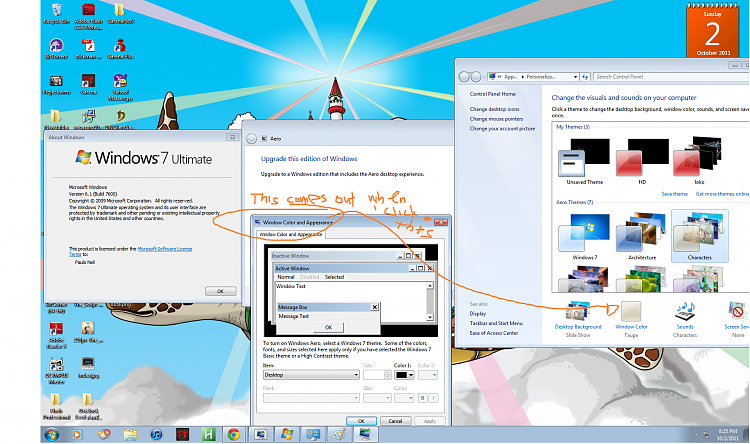Click Change your account picture link
This screenshot has width=750, height=444.
pyautogui.click(x=502, y=129)
